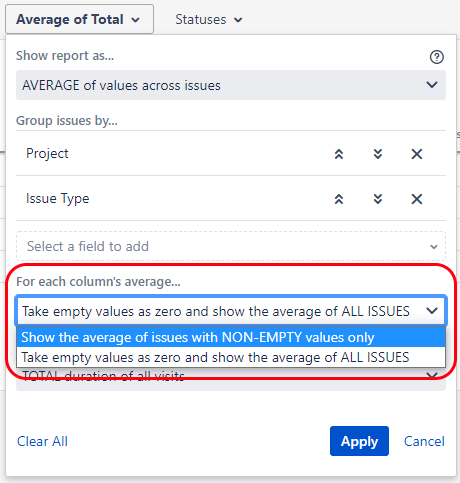
Task: Select NON-EMPTY values only option
Action: coord(231,337)
